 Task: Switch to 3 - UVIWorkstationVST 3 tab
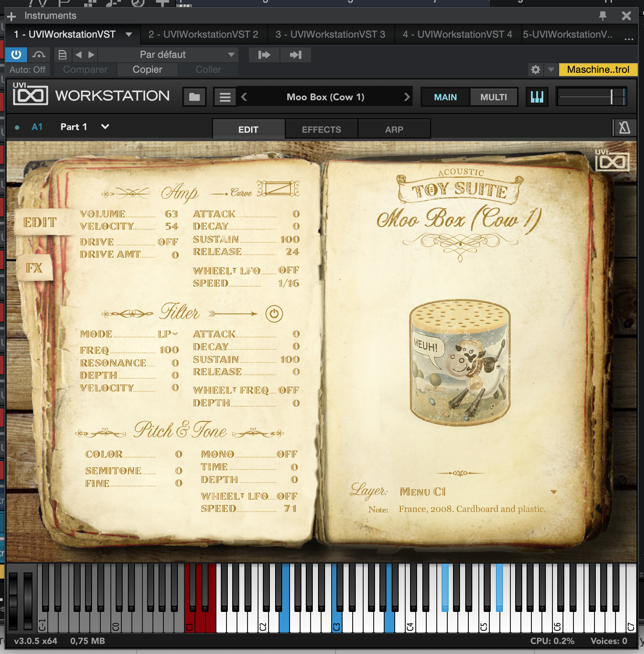click(x=330, y=34)
